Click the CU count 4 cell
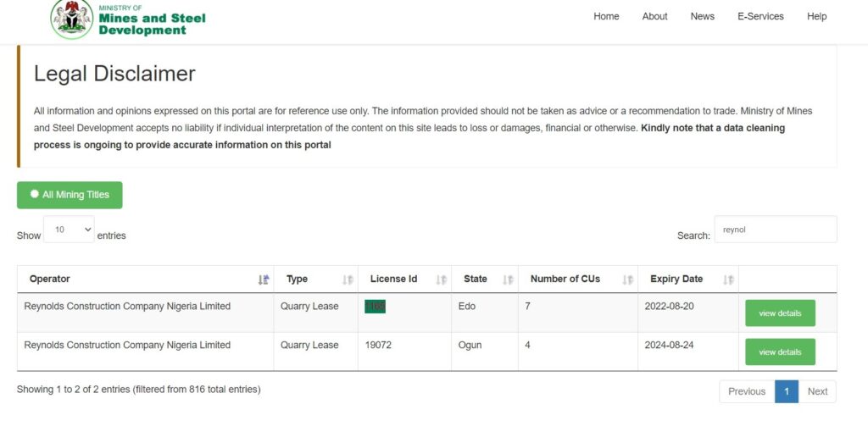868x432 pixels. (527, 345)
